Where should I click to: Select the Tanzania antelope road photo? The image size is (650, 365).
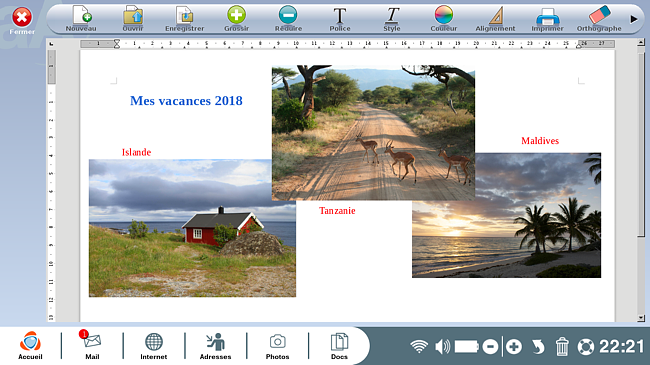374,133
